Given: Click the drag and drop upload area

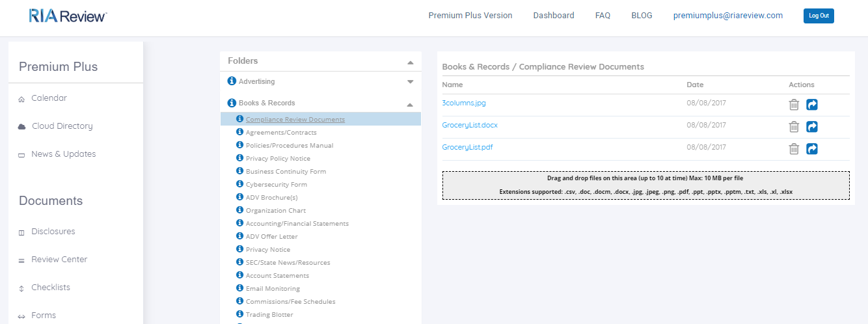Looking at the screenshot, I should pos(646,185).
